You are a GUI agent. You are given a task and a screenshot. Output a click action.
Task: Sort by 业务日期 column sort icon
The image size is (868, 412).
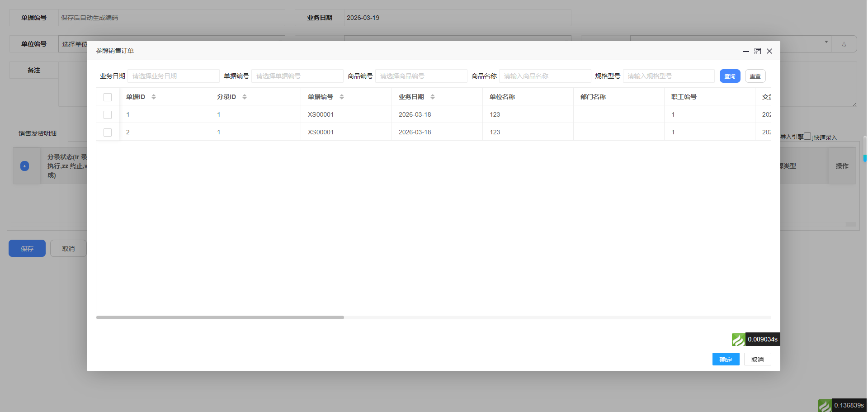[433, 97]
